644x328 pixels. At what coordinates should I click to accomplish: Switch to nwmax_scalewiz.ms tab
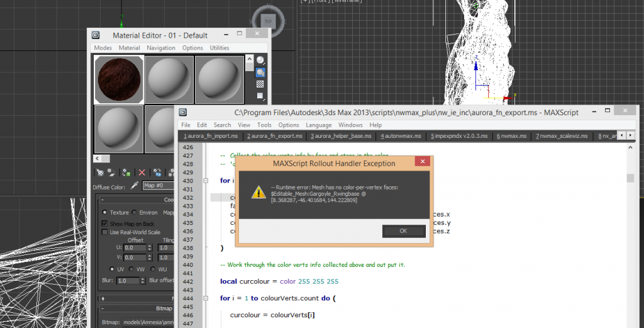click(562, 135)
